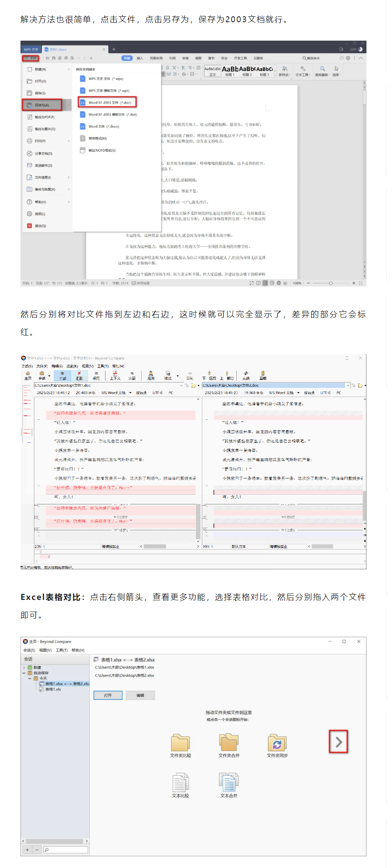Open 选项(L) gear entry in WPS

coord(36,214)
